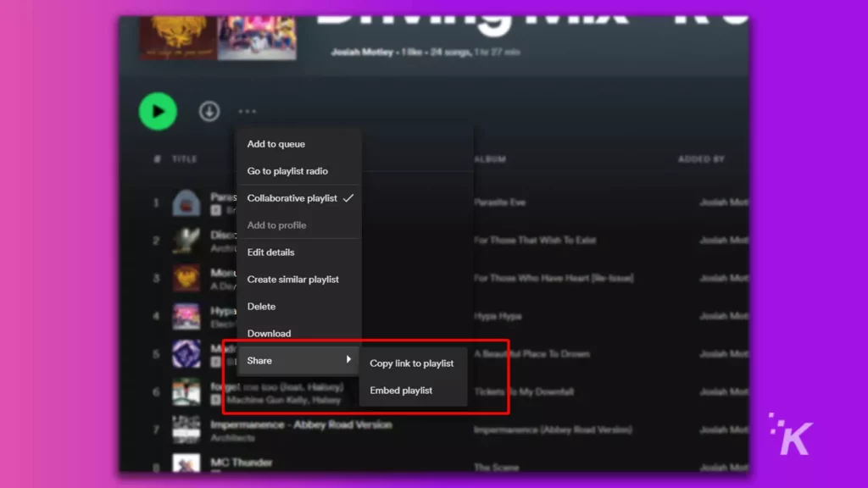868x488 pixels.
Task: Click the explicit badge on Parasite Eve
Action: click(217, 208)
